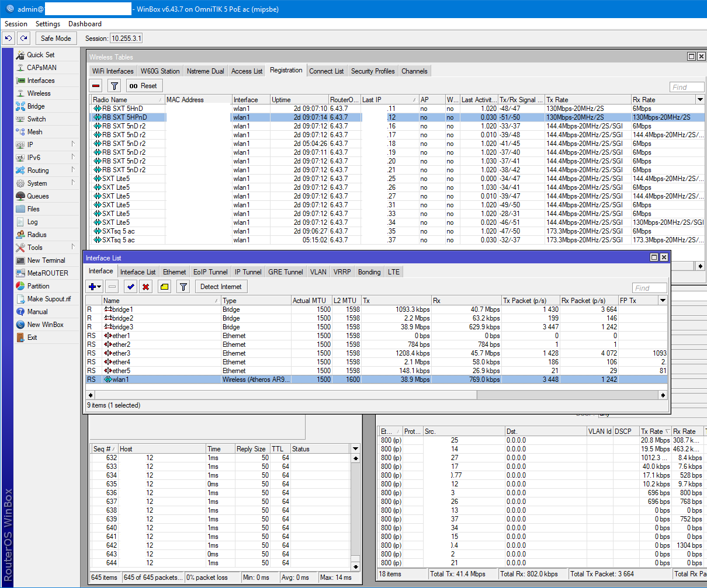The image size is (707, 588).
Task: Open Quick Set in sidebar
Action: pyautogui.click(x=40, y=55)
